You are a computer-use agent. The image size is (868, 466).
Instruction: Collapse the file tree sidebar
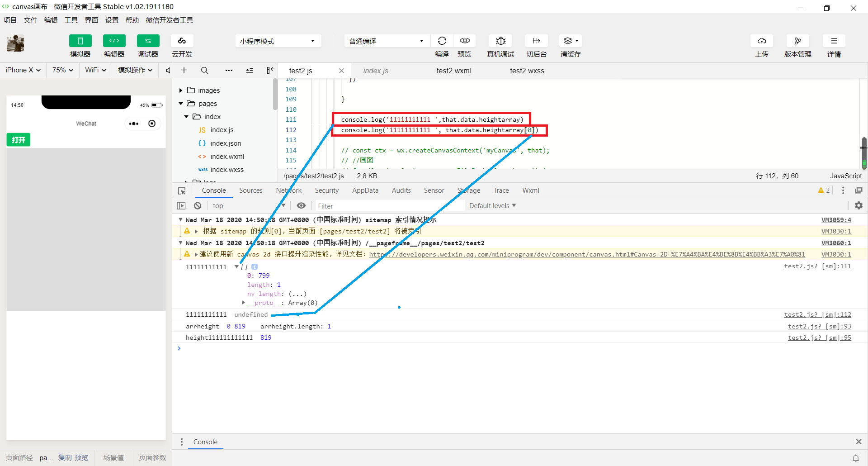[x=270, y=70]
